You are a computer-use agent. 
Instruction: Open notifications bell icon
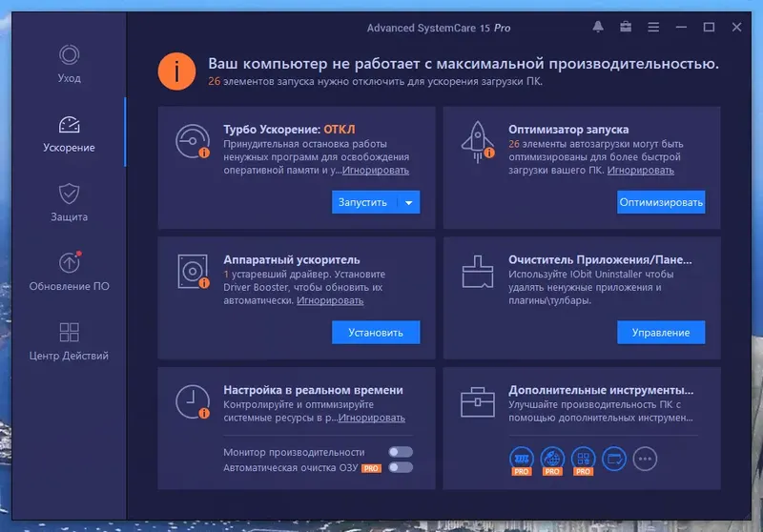click(598, 27)
